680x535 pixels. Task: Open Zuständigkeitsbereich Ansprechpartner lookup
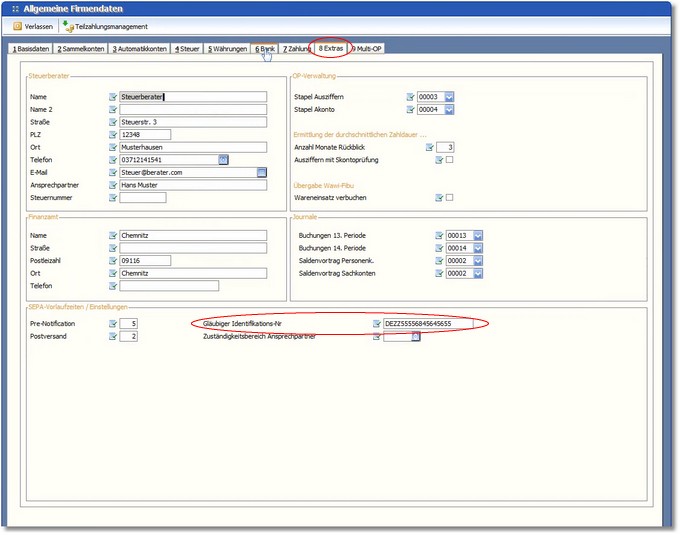point(416,337)
